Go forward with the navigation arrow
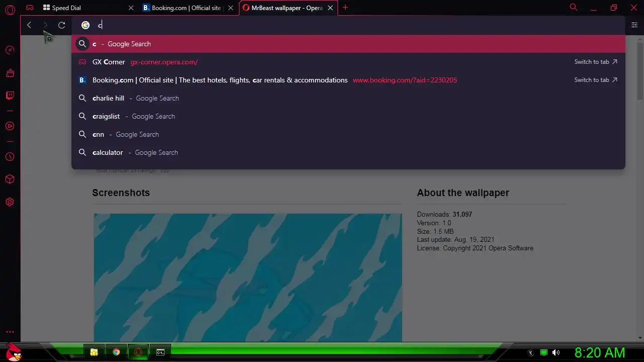Image resolution: width=644 pixels, height=362 pixels. pos(45,25)
